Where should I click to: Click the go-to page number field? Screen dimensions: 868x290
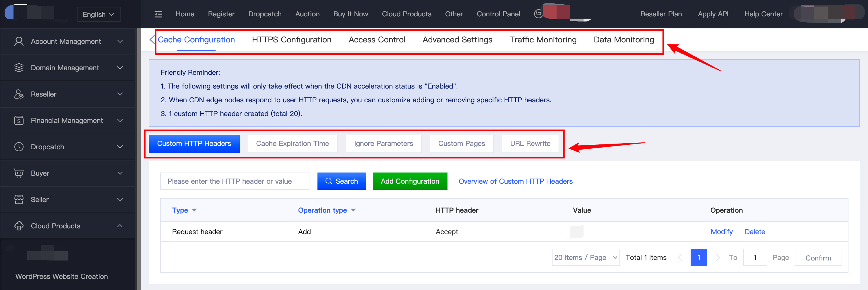pyautogui.click(x=755, y=257)
